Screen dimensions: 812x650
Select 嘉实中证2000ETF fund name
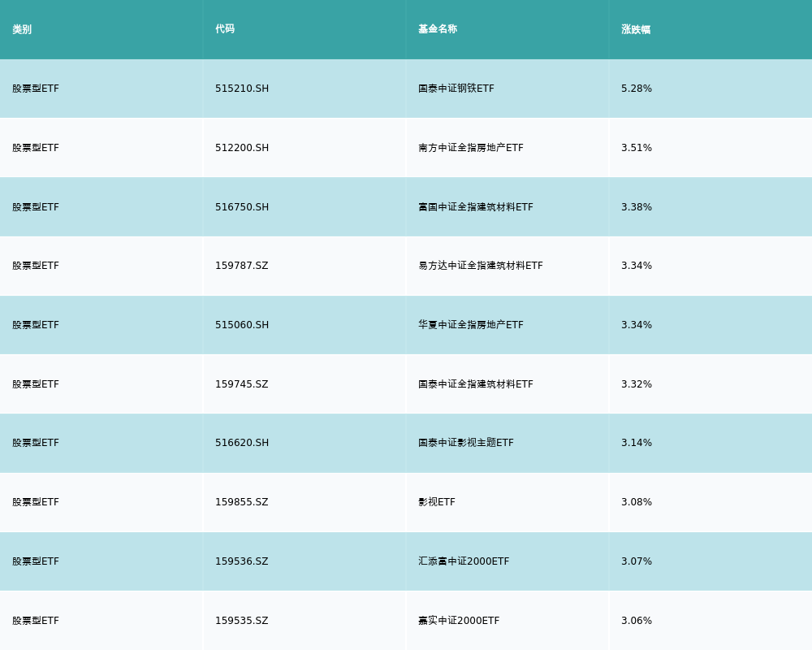tap(459, 621)
